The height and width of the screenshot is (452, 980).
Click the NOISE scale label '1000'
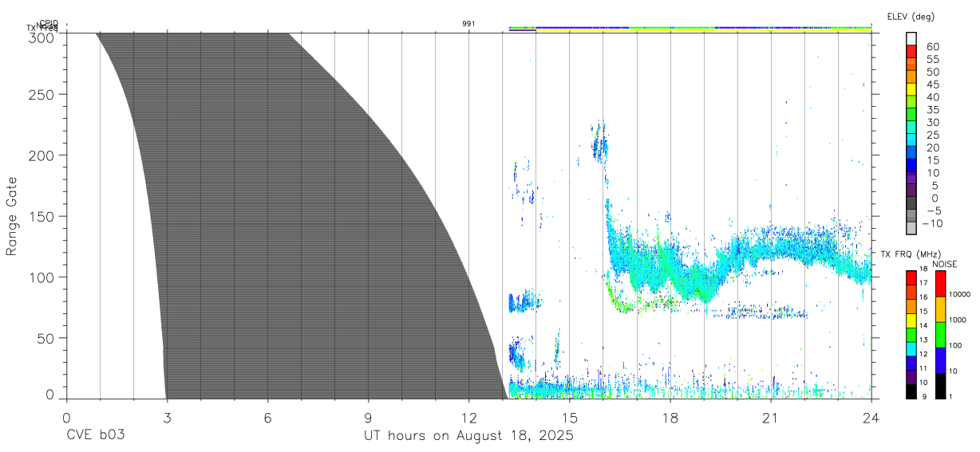pos(958,320)
